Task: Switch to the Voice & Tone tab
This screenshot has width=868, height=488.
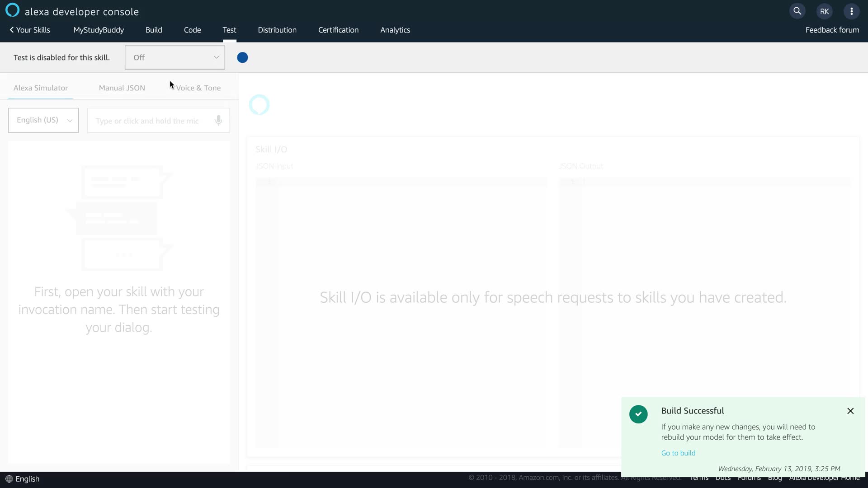Action: click(198, 88)
